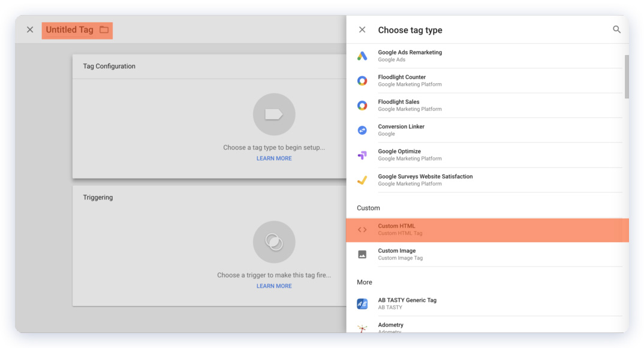Click the Custom HTML code brackets icon

[362, 229]
